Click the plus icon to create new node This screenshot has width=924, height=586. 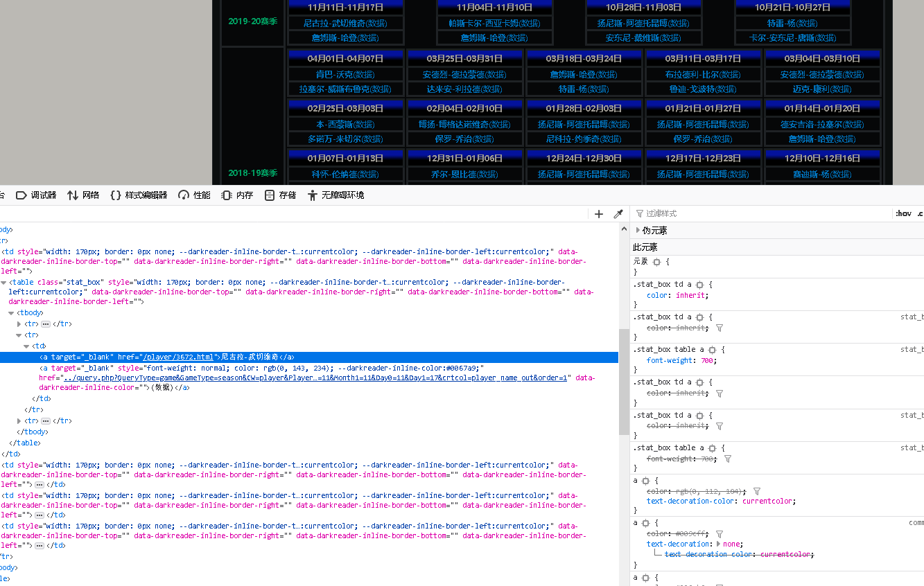tap(599, 214)
